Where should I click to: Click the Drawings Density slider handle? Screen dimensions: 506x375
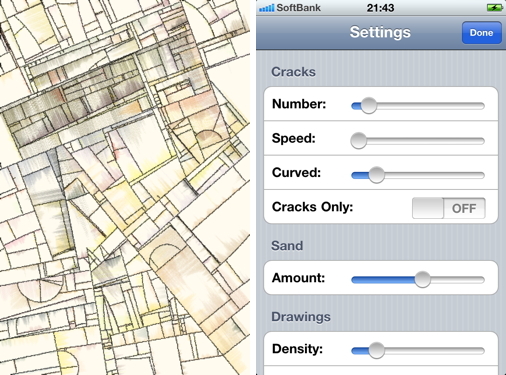pos(377,350)
